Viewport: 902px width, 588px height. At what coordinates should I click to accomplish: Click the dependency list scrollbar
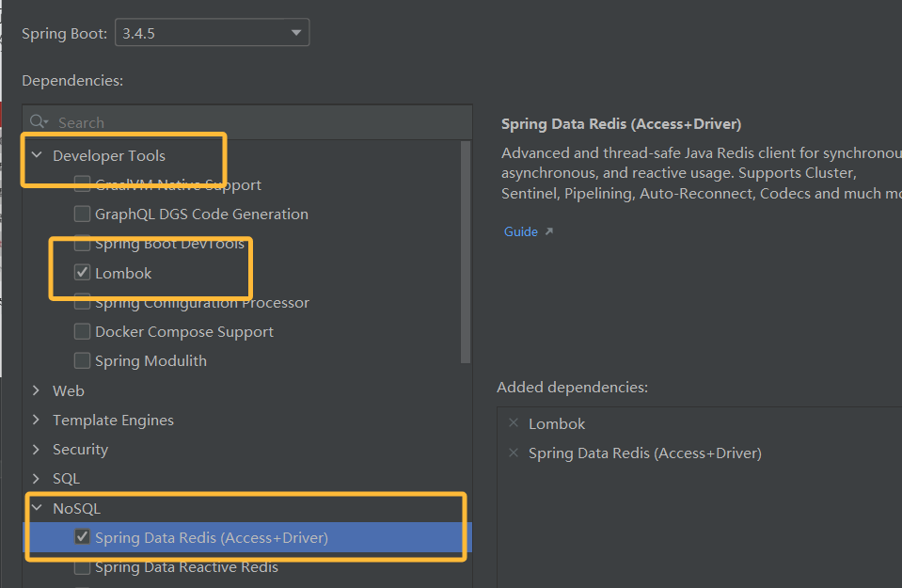tap(466, 252)
